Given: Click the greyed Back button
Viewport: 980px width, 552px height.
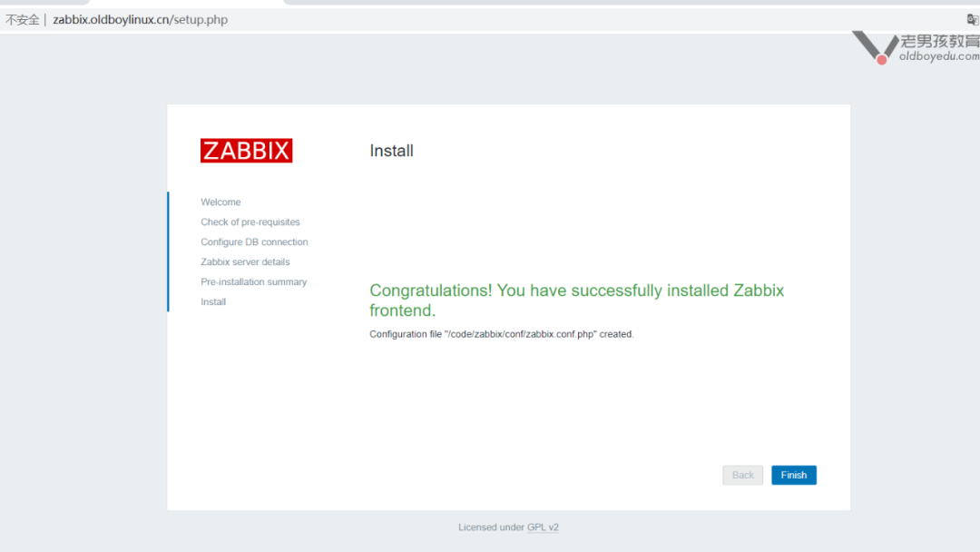Looking at the screenshot, I should click(x=742, y=475).
